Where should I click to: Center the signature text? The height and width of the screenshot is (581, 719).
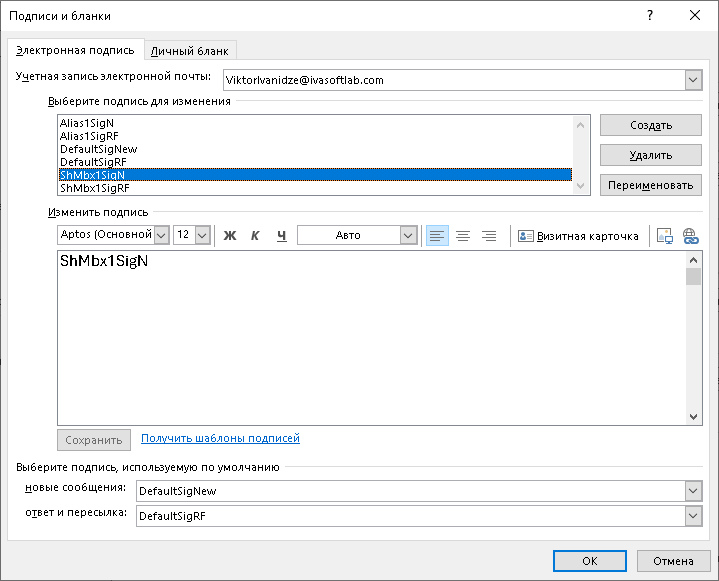tap(463, 236)
